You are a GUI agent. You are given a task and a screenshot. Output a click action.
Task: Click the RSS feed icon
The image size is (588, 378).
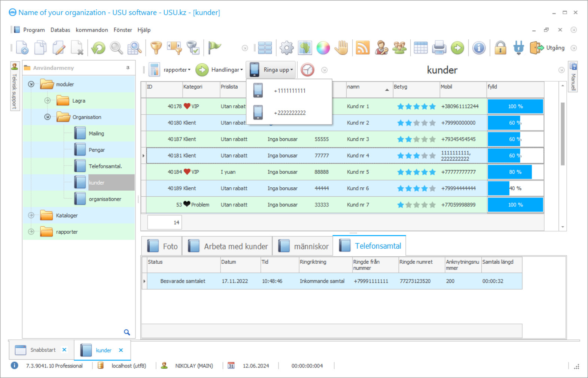coord(362,48)
